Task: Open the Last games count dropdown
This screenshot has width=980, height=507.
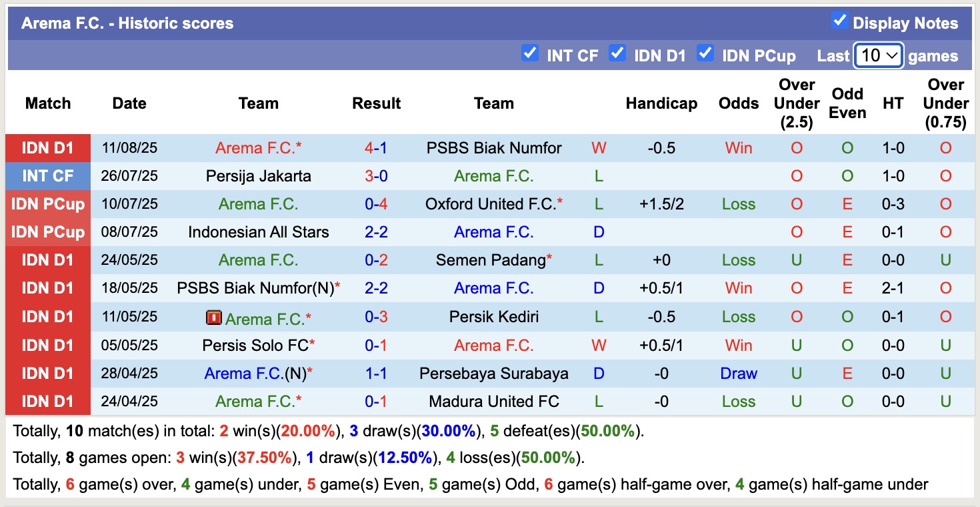Action: click(x=879, y=55)
